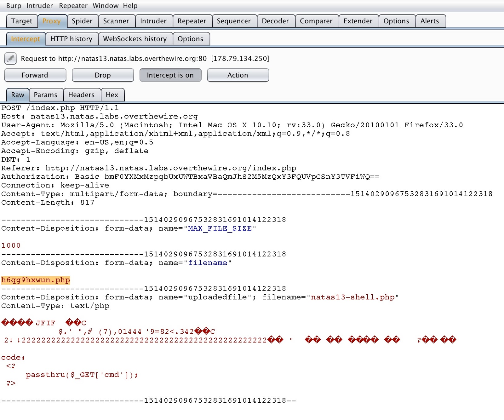Select the Proxy tab
Viewport: 504px width, 420px height.
tap(52, 21)
